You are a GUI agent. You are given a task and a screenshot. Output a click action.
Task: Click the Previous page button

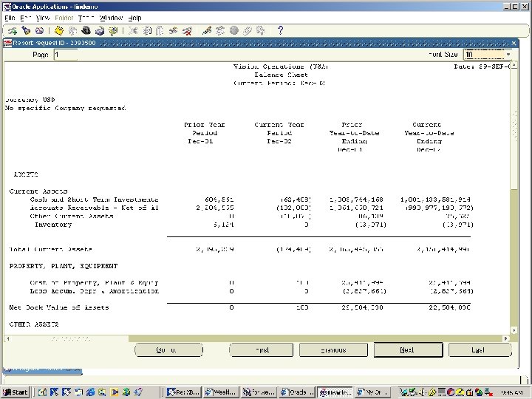coord(333,349)
